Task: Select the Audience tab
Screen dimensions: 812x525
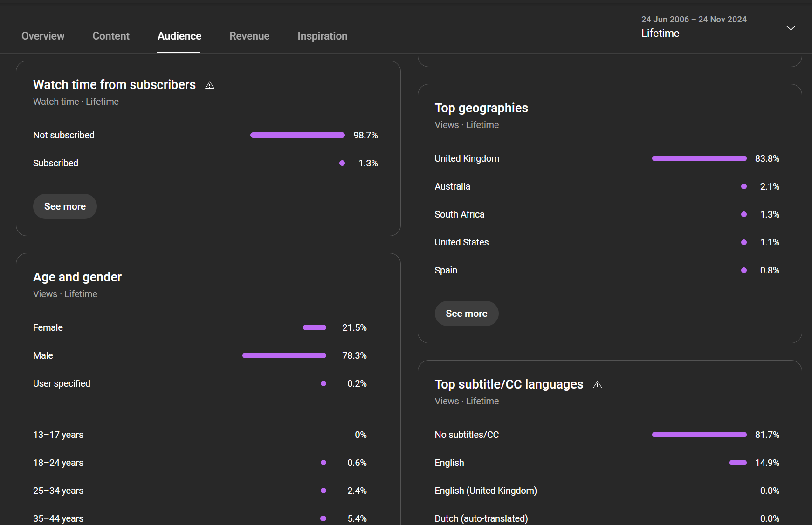Action: (179, 36)
